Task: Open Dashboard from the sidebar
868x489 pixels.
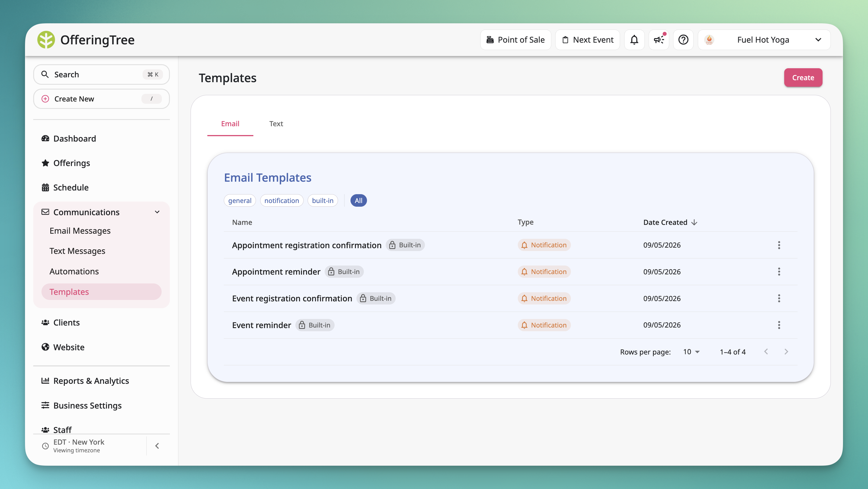Action: [101, 139]
